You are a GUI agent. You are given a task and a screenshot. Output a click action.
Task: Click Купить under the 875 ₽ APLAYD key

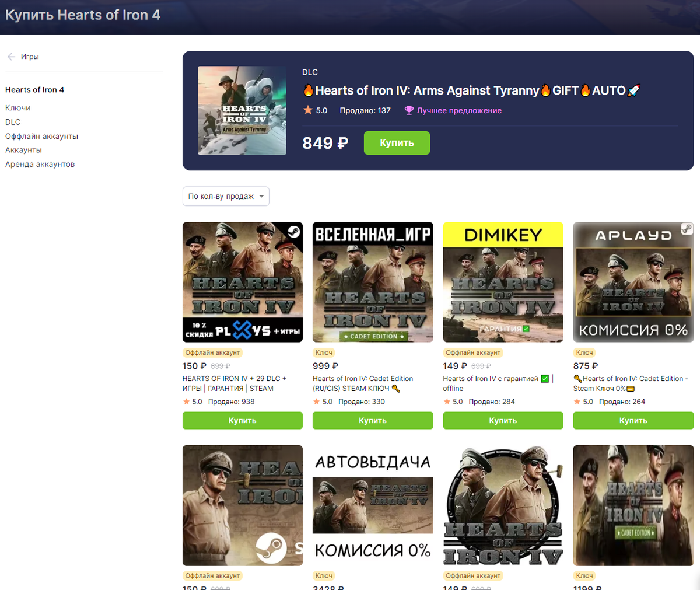click(x=633, y=421)
